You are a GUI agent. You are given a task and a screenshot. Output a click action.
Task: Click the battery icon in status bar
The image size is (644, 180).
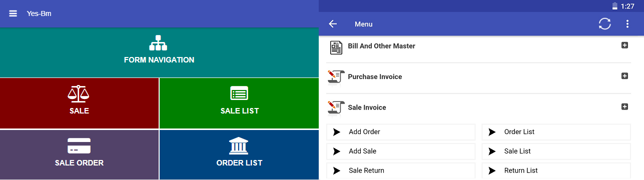point(615,6)
